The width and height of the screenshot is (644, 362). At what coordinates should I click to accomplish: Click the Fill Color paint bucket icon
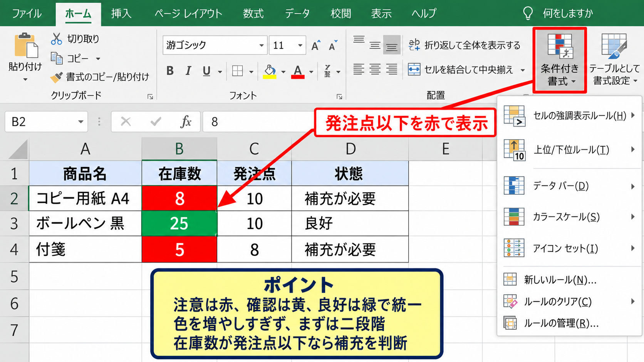270,71
